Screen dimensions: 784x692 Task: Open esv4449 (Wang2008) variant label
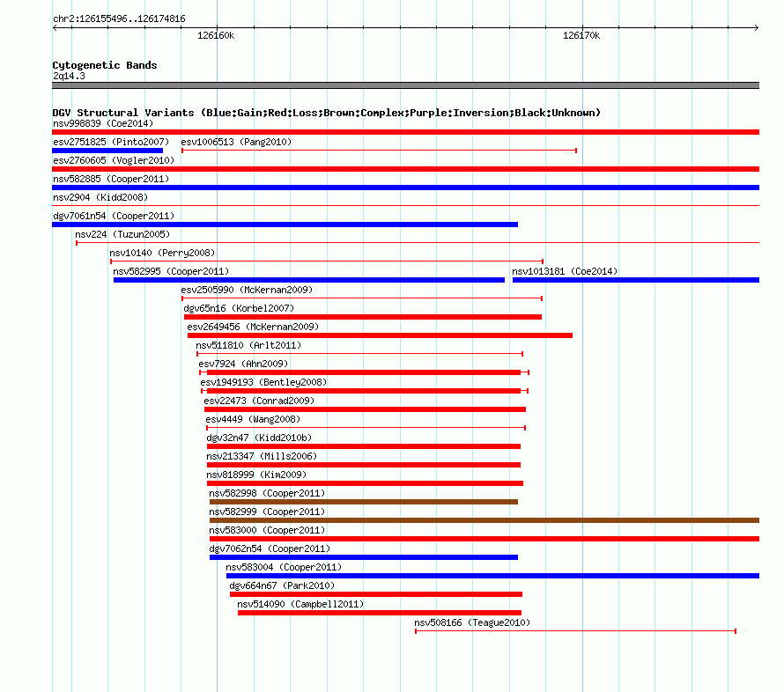[253, 419]
